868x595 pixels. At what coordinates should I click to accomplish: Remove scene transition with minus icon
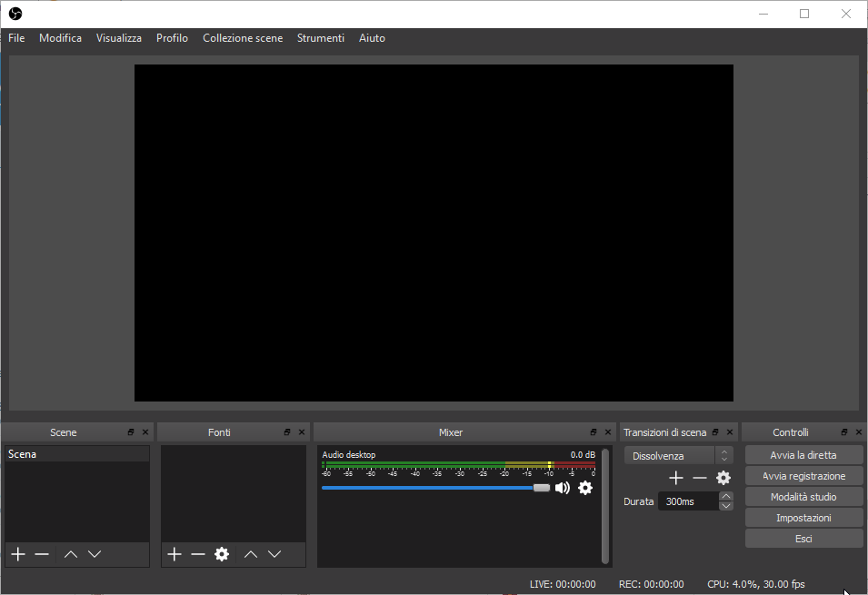click(700, 478)
